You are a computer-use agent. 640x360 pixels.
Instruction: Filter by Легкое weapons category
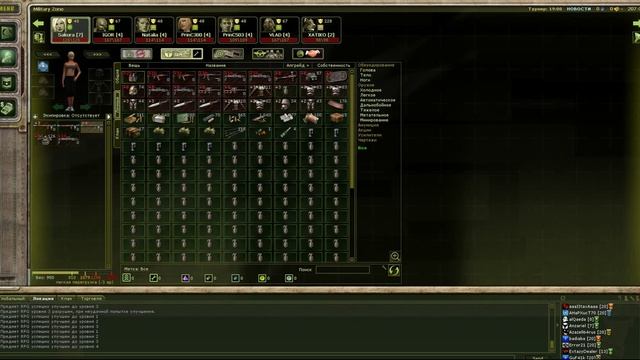(368, 95)
